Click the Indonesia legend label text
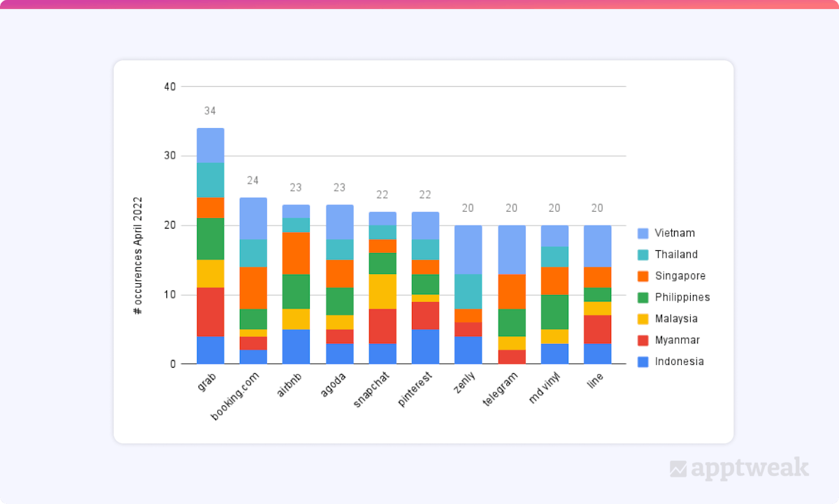839x504 pixels. click(679, 361)
